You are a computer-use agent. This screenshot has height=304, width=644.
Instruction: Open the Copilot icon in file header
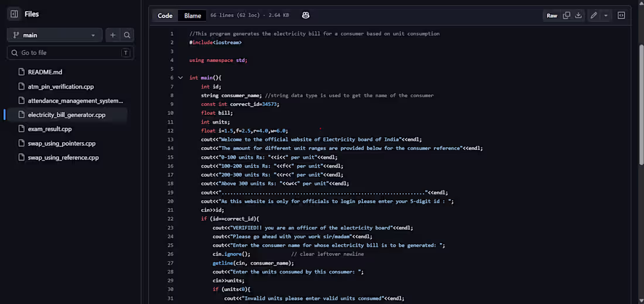click(306, 15)
